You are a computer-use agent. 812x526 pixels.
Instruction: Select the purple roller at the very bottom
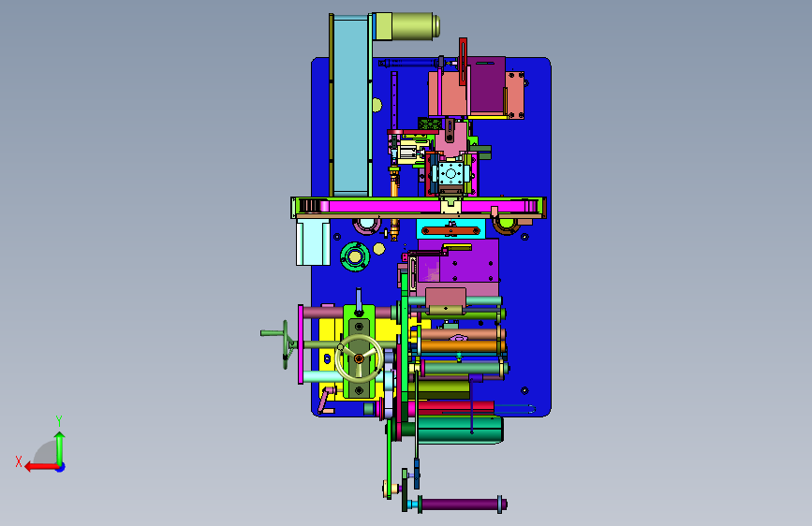(x=460, y=504)
